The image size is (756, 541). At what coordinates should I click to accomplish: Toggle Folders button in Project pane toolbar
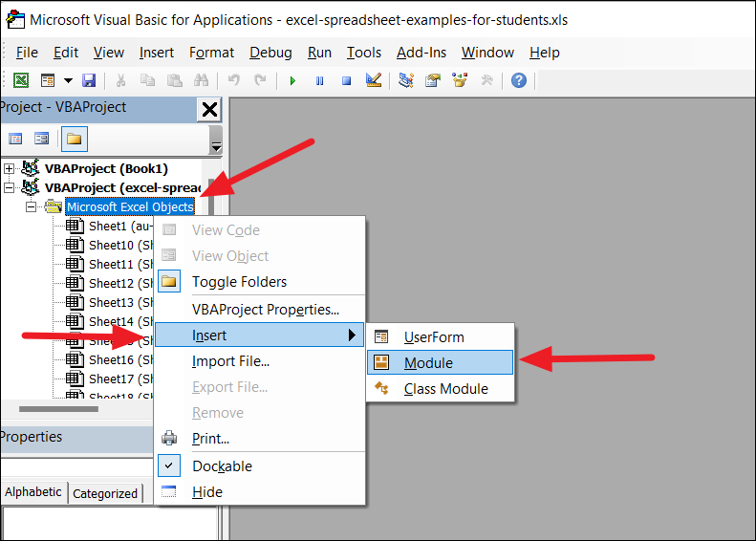point(74,139)
